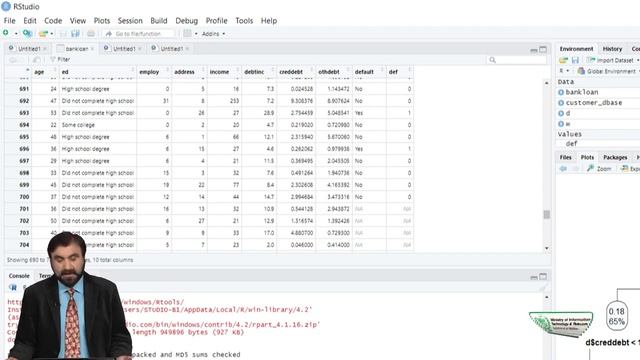Expand the d data object
This screenshot has width=640, height=360.
pos(561,113)
